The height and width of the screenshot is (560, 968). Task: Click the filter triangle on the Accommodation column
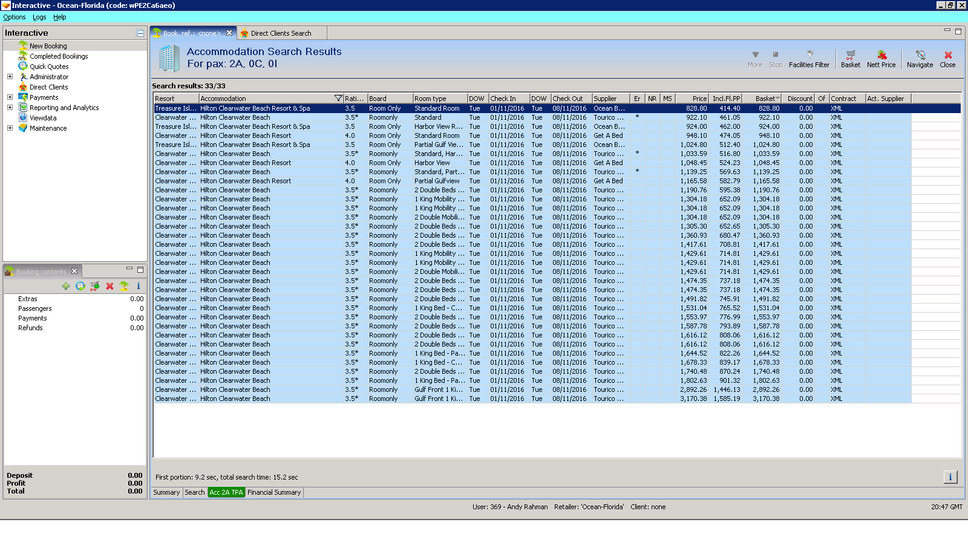coord(338,98)
